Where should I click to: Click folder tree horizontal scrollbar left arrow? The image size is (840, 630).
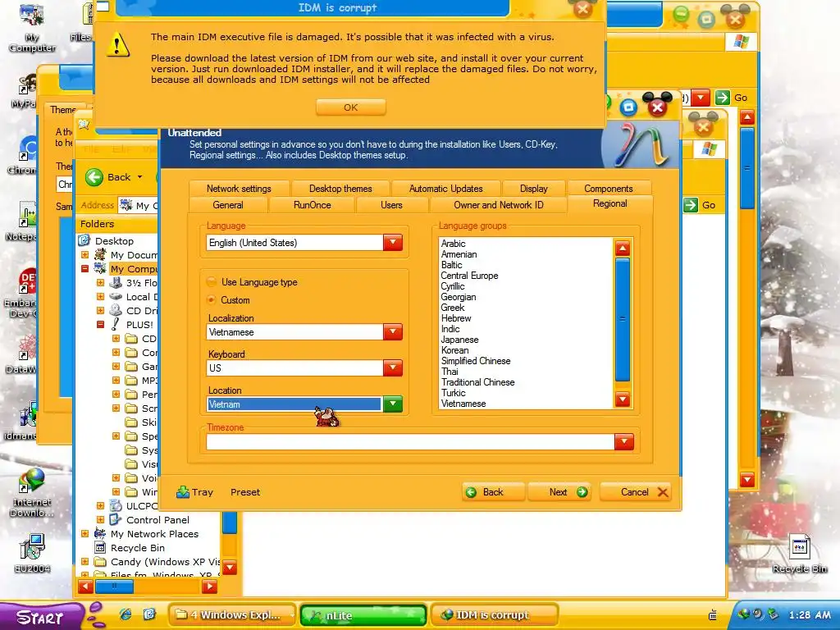coord(85,587)
